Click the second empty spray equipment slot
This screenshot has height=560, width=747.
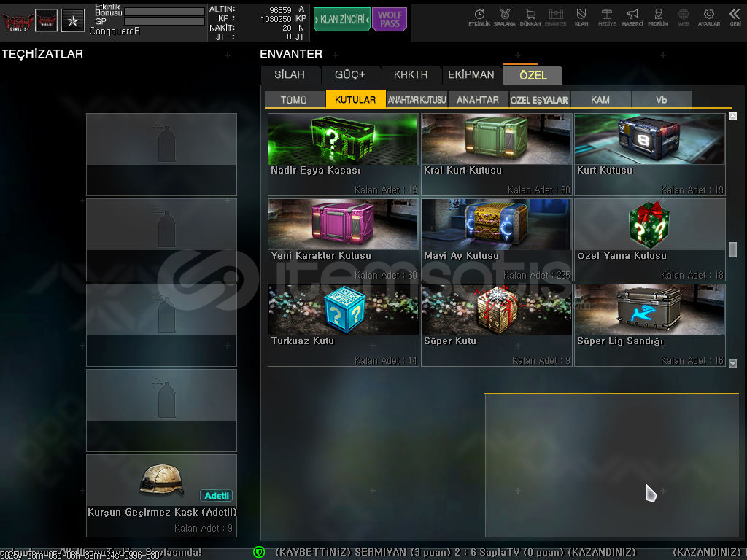[161, 239]
